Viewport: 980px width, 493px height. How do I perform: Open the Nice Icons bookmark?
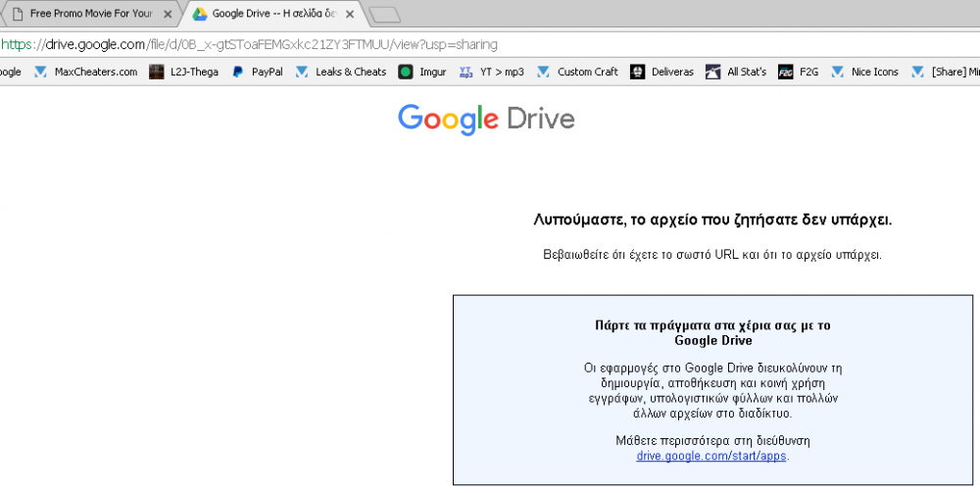[865, 72]
